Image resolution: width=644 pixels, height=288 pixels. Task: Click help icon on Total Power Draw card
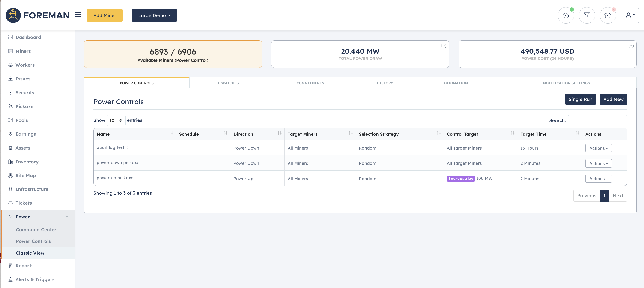(x=444, y=46)
